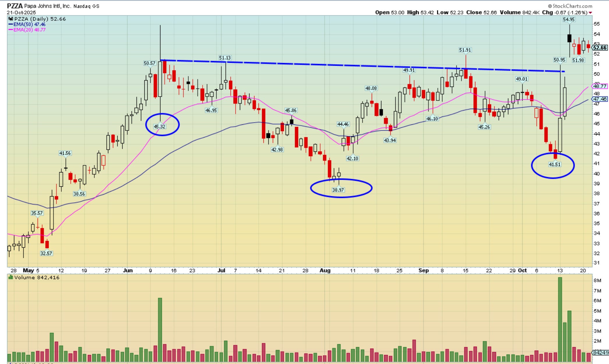Click the EMA(50) 47.46 legend entry

[27, 24]
